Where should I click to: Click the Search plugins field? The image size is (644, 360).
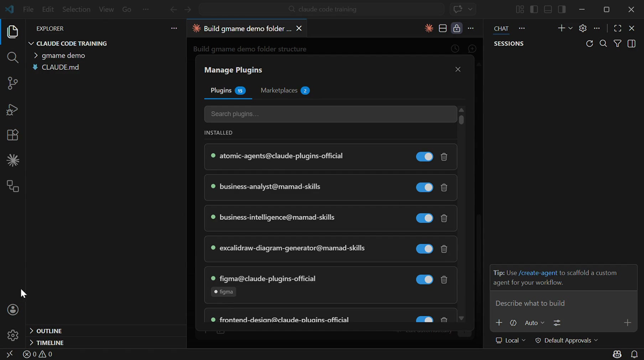pyautogui.click(x=331, y=114)
